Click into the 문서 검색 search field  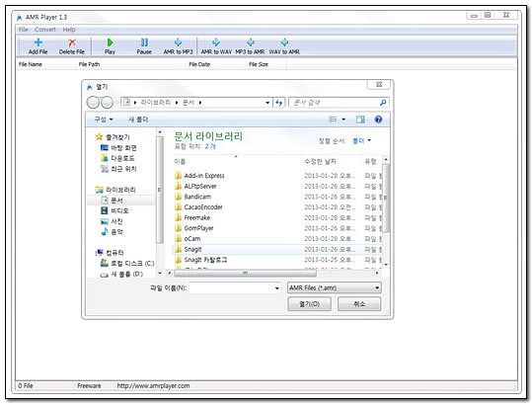tap(335, 102)
